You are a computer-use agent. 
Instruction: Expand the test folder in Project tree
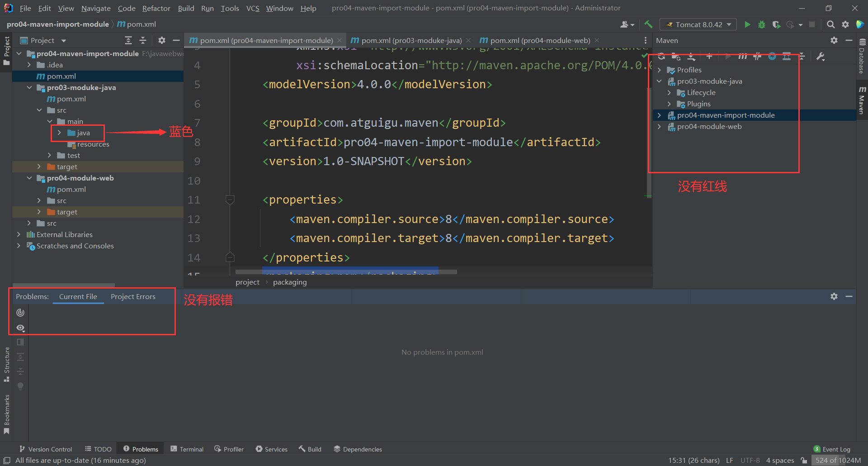pos(49,155)
